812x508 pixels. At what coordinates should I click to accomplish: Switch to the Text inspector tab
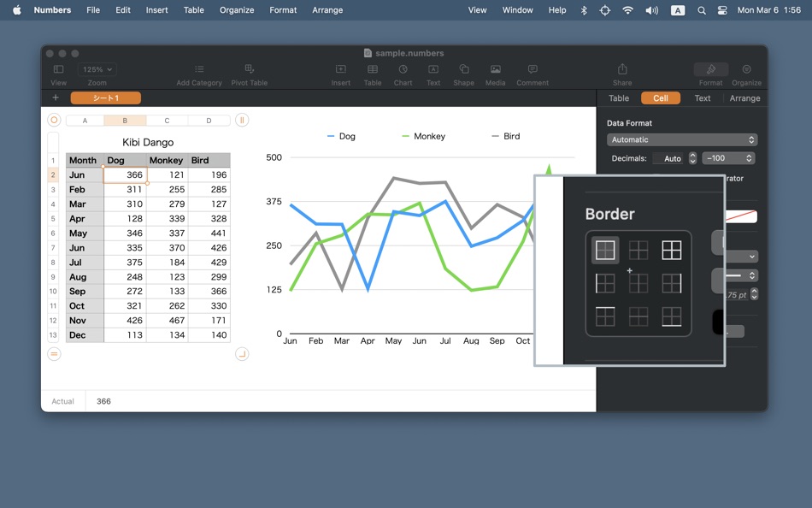point(703,98)
